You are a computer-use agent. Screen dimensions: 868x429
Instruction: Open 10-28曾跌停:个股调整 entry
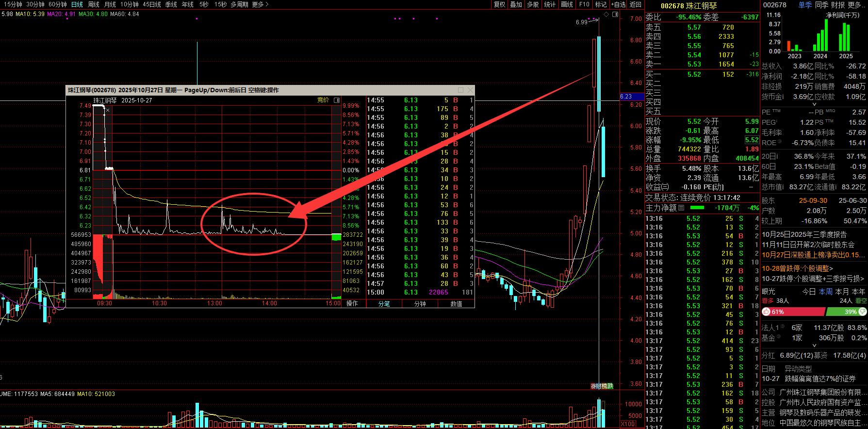pos(797,268)
